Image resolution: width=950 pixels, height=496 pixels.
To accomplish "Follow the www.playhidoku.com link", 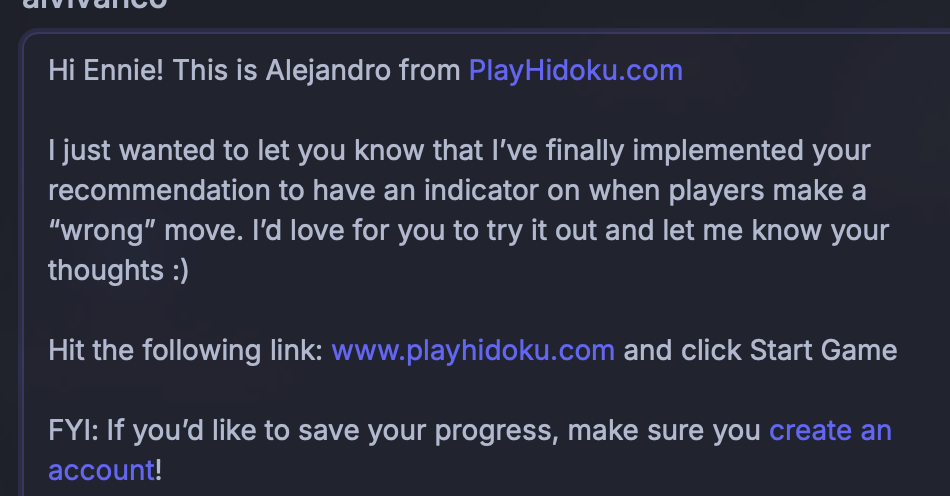I will [x=473, y=351].
